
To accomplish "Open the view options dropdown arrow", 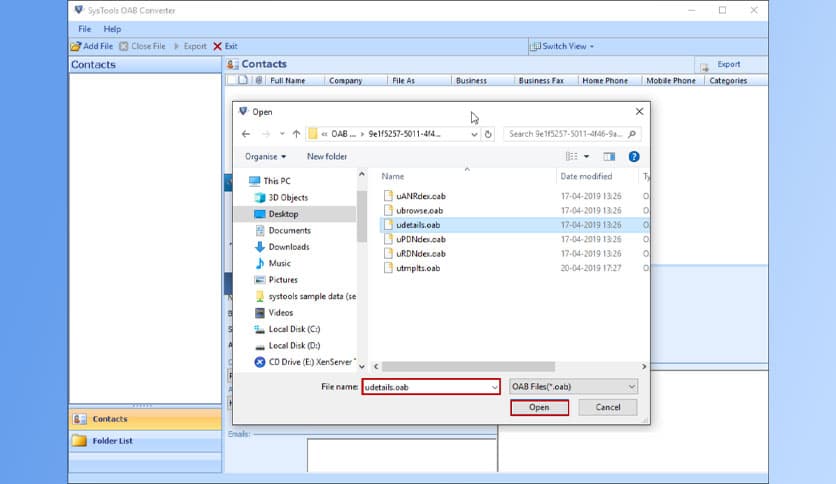I will [586, 156].
